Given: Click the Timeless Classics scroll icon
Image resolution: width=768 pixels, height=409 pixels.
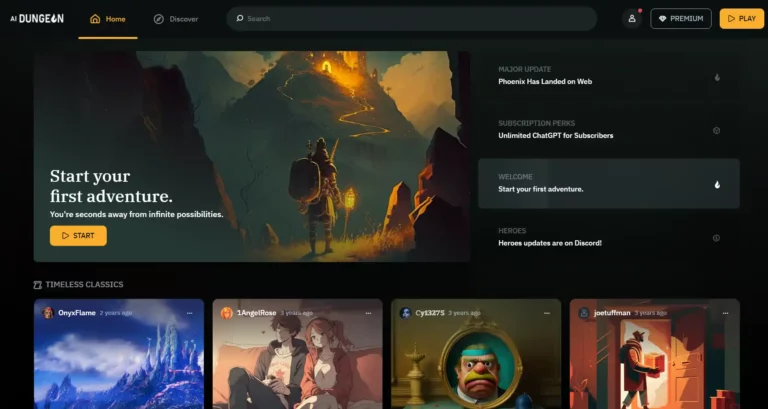Looking at the screenshot, I should (37, 285).
